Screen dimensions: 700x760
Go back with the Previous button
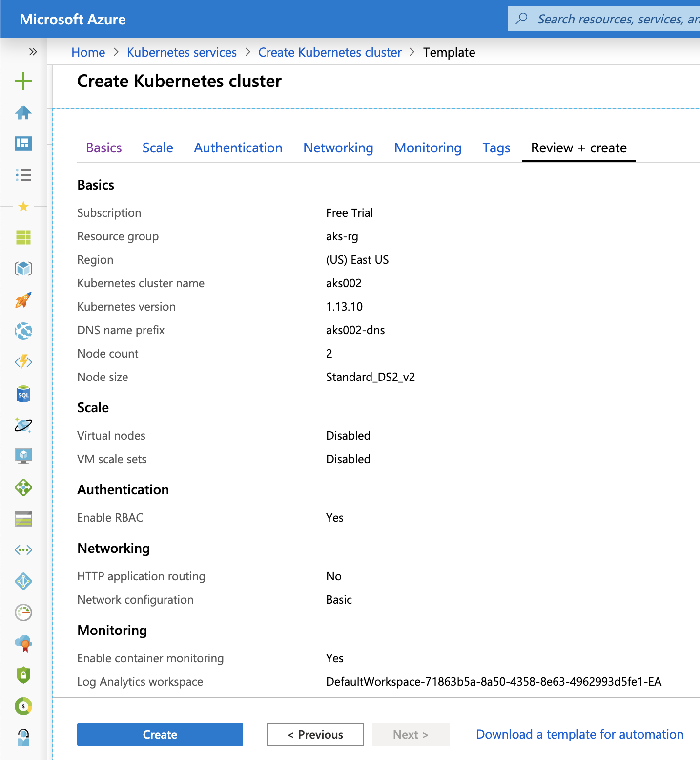pos(315,735)
